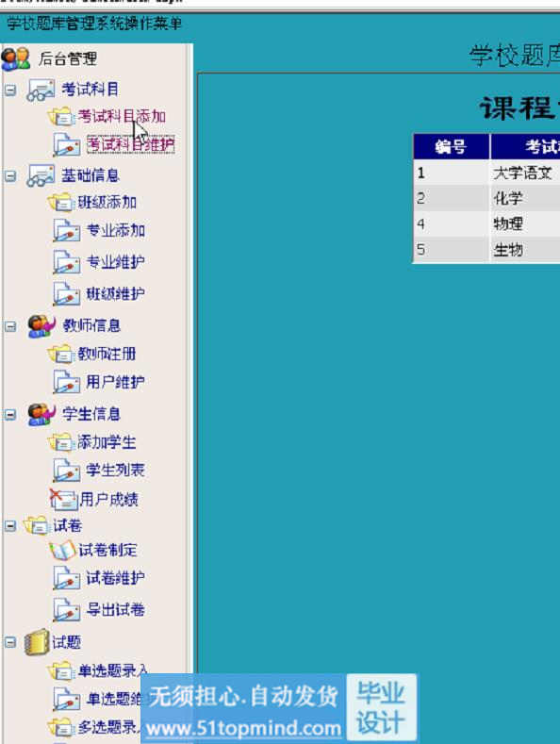The image size is (560, 744).
Task: Click the 编号 column header
Action: [x=452, y=146]
